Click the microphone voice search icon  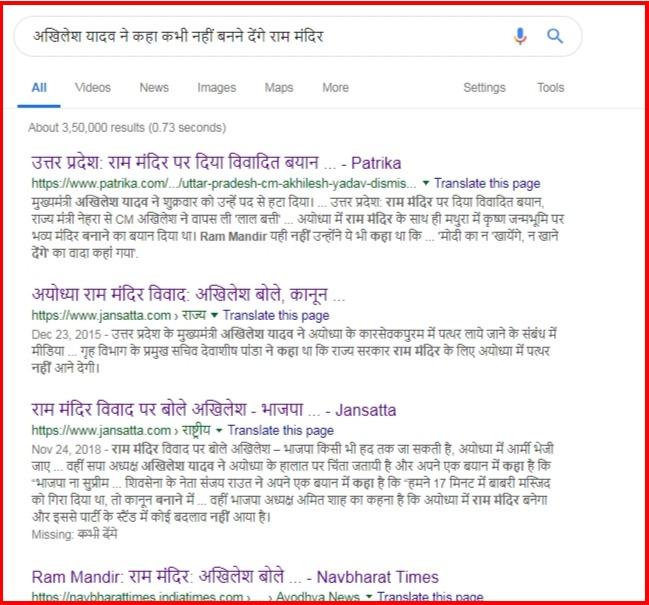point(520,36)
